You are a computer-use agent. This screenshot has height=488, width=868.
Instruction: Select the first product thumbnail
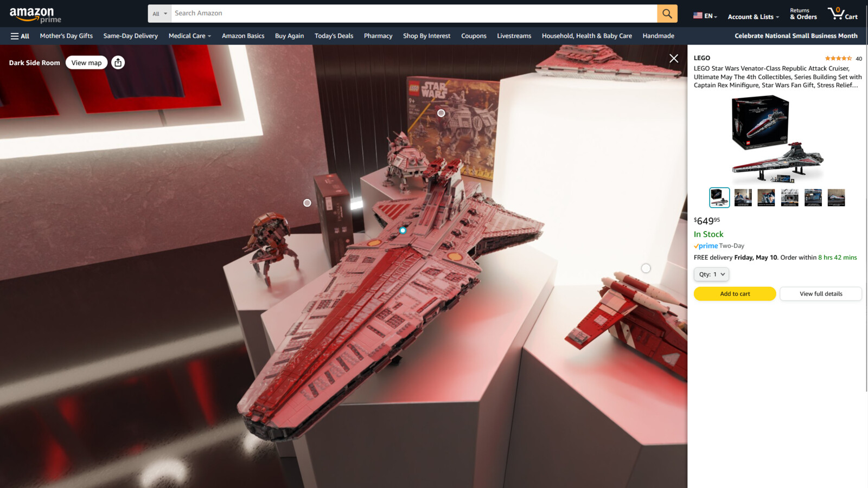click(719, 197)
